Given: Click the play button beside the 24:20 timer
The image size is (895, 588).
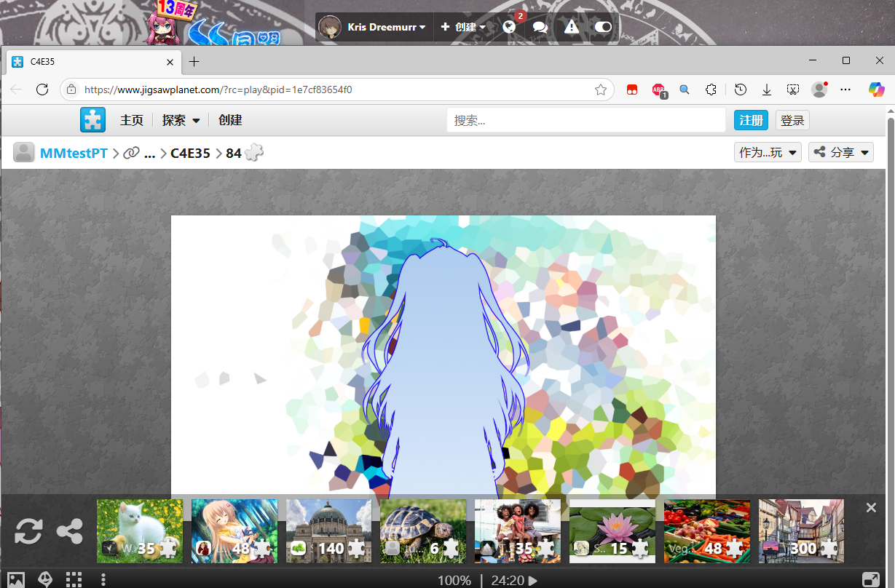Looking at the screenshot, I should click(533, 581).
